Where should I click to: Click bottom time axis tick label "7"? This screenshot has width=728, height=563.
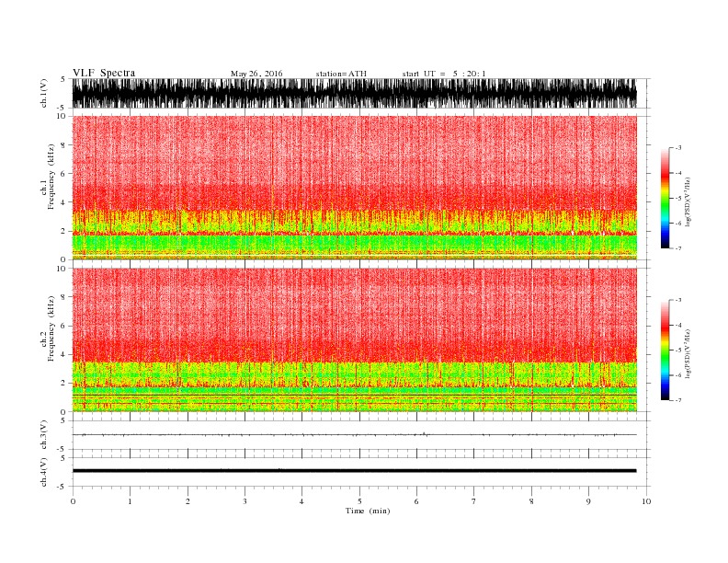point(474,501)
